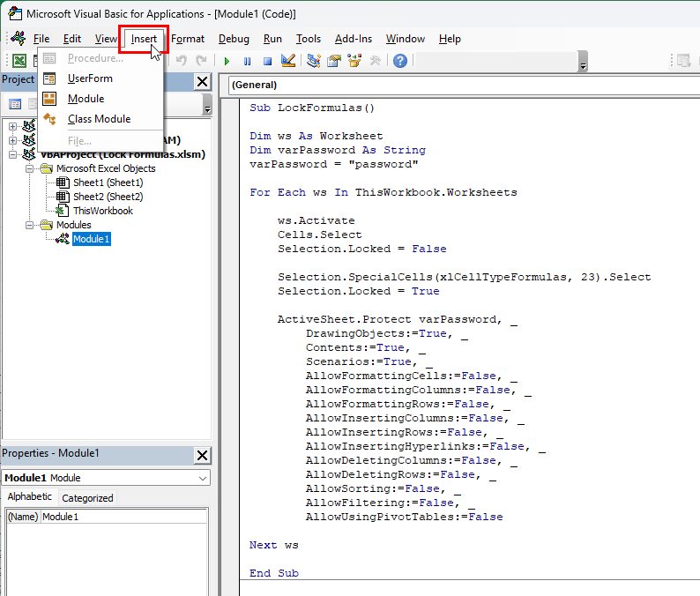700x596 pixels.
Task: Click the Redo arrow in toolbar
Action: click(x=201, y=60)
